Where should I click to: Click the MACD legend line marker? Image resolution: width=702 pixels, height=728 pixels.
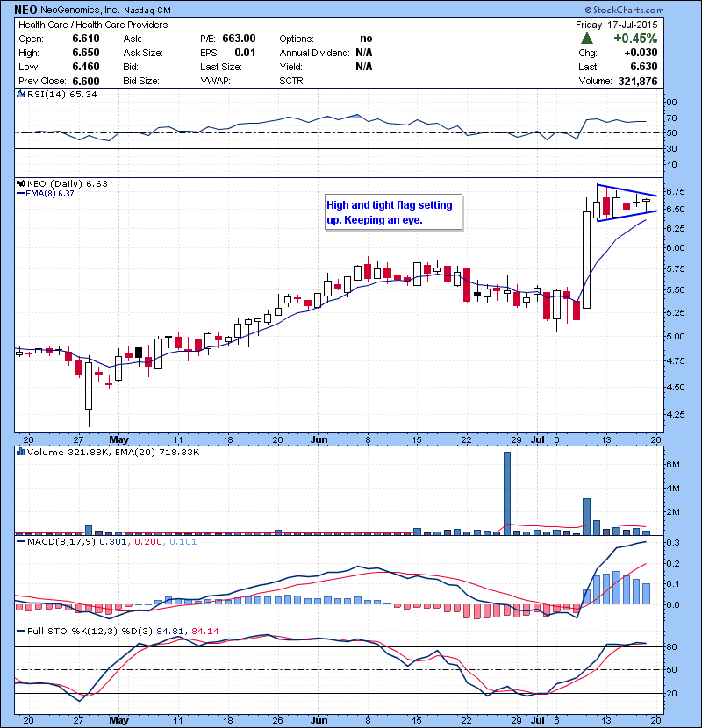point(20,541)
